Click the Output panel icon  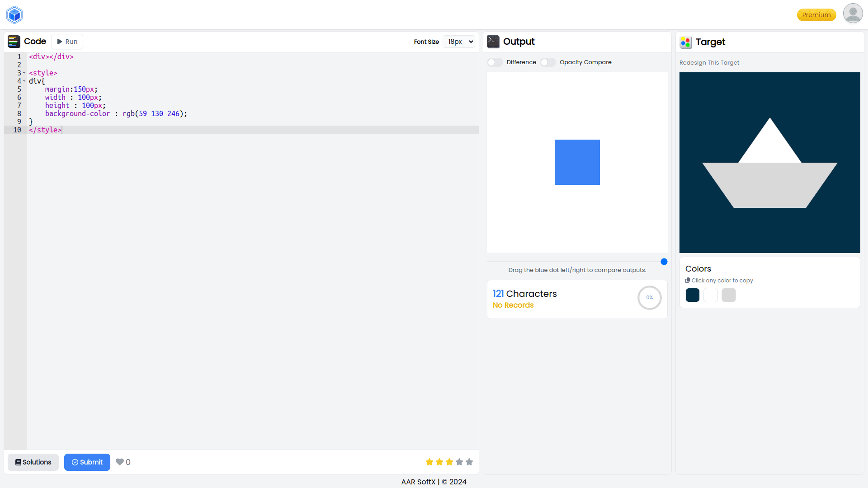point(493,42)
